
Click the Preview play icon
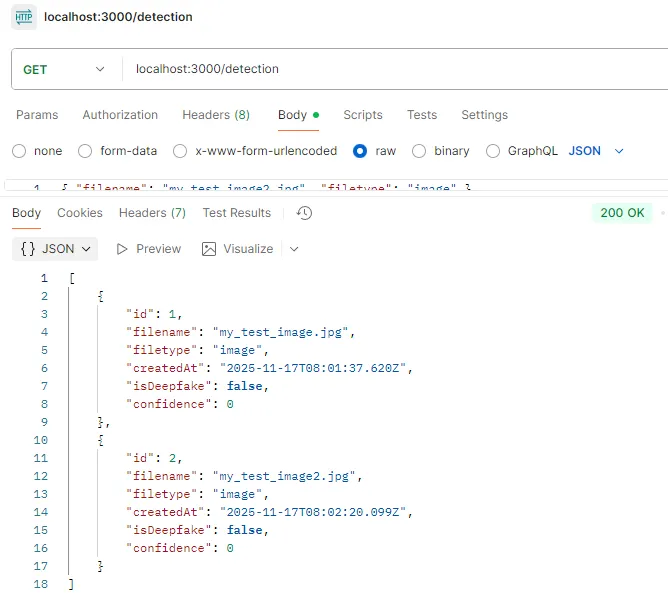(123, 249)
